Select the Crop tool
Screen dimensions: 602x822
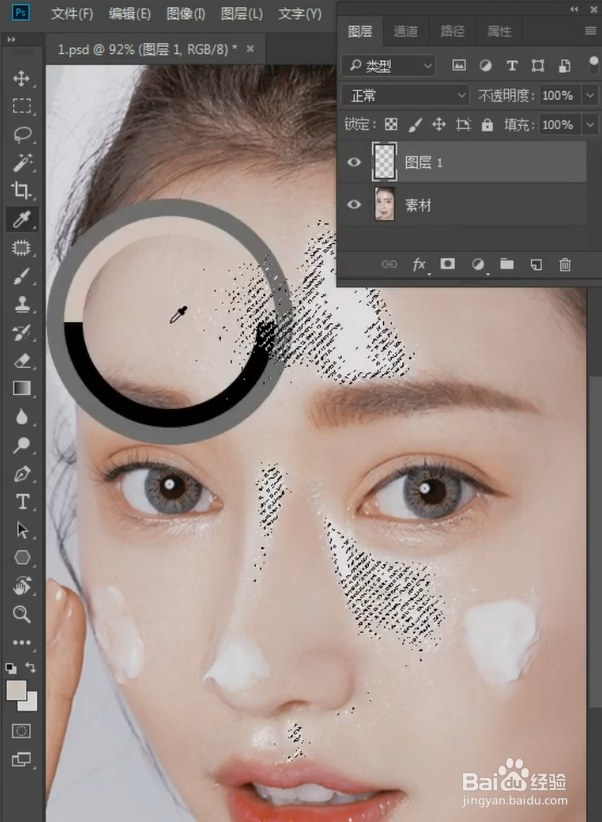22,191
